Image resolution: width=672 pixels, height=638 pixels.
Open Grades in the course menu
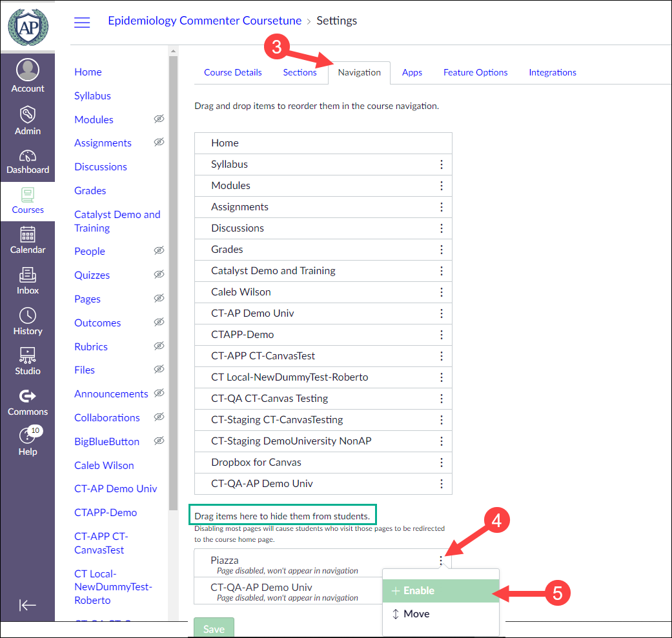[x=90, y=190]
